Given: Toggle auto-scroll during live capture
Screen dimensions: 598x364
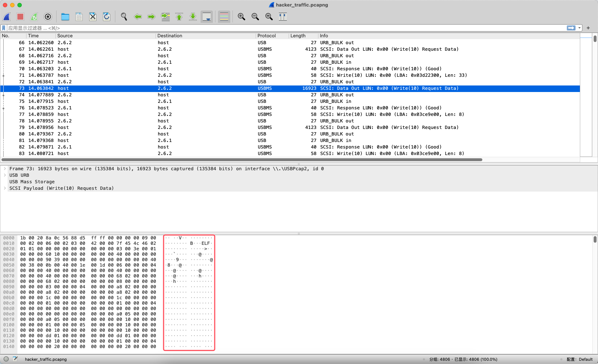Looking at the screenshot, I should (207, 17).
